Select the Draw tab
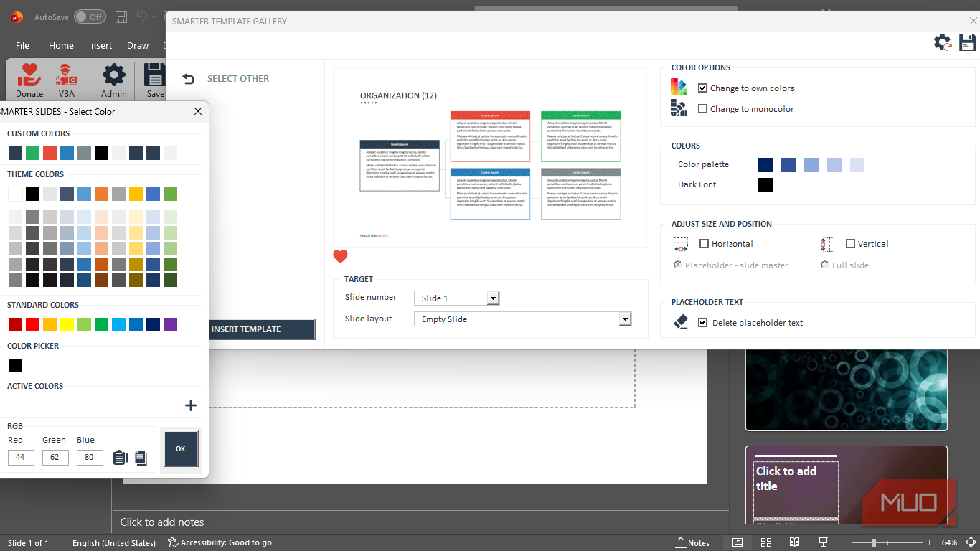This screenshot has width=980, height=551. (138, 45)
